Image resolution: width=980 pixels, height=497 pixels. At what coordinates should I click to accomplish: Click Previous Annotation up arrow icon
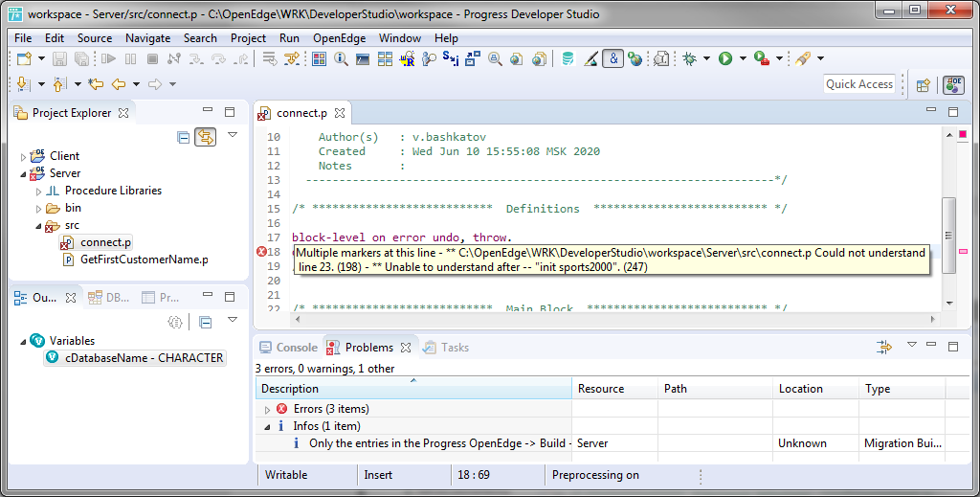tap(59, 83)
